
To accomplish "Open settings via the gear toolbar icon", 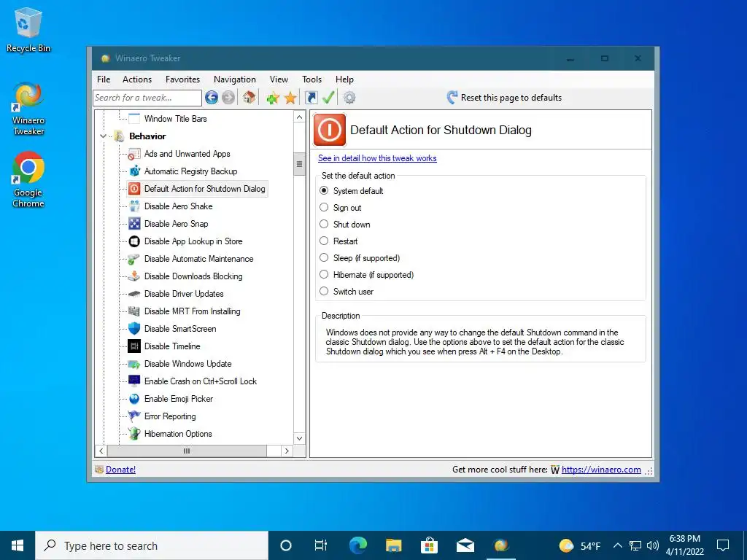I will [x=349, y=98].
